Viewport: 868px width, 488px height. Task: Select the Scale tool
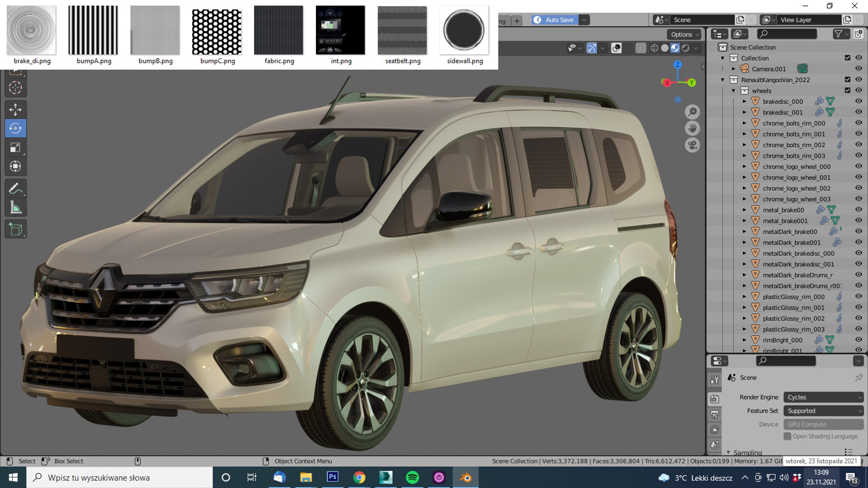point(15,147)
